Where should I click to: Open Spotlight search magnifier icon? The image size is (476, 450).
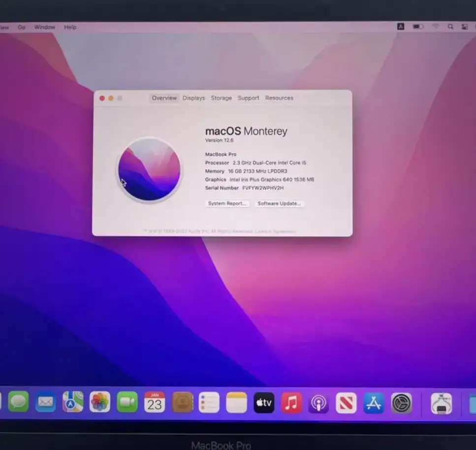[x=450, y=27]
